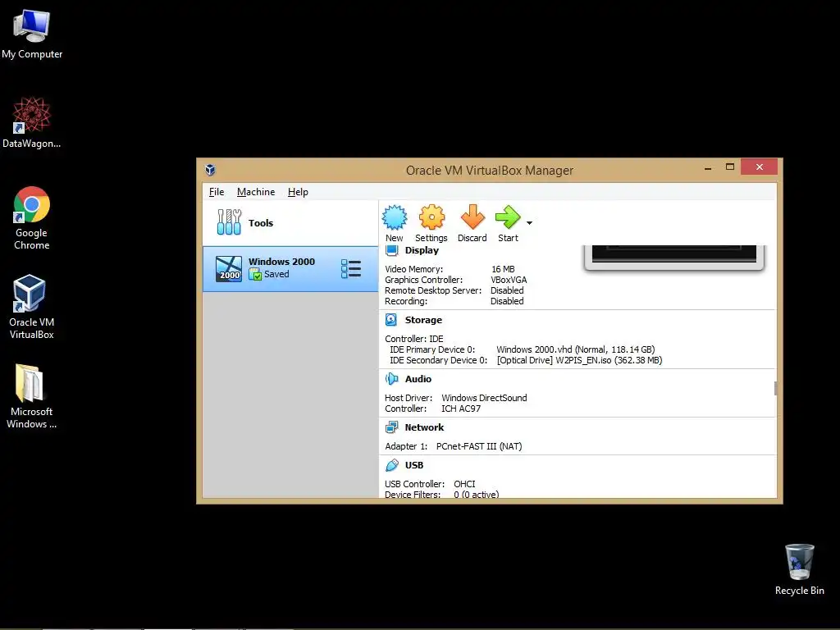Open VM Settings gear icon
Viewport: 840px width, 630px height.
431,217
